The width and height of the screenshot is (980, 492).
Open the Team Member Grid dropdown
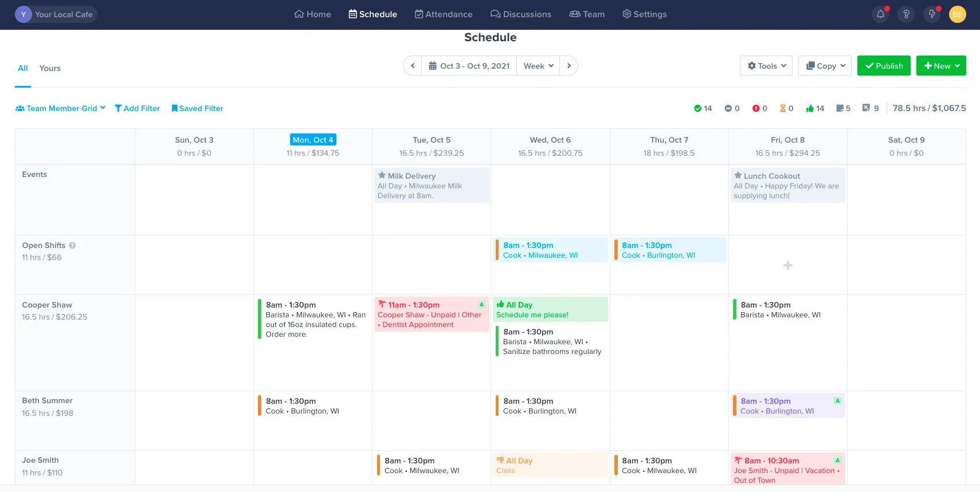[61, 108]
